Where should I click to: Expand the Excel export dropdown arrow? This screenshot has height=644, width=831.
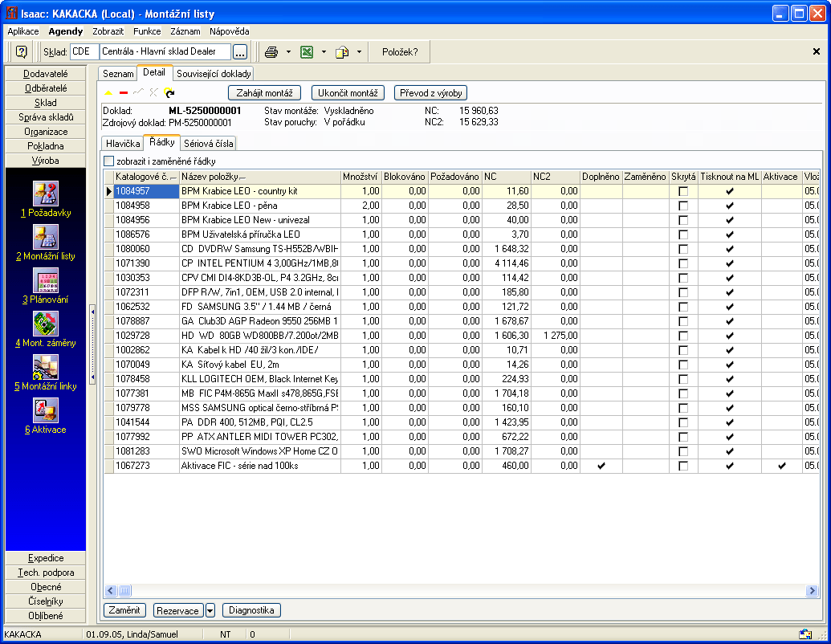(x=324, y=52)
